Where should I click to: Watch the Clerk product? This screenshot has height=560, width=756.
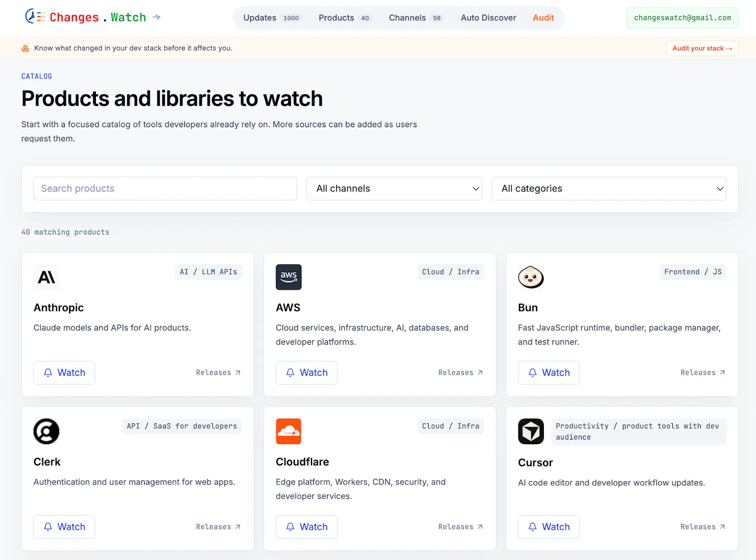pyautogui.click(x=64, y=526)
